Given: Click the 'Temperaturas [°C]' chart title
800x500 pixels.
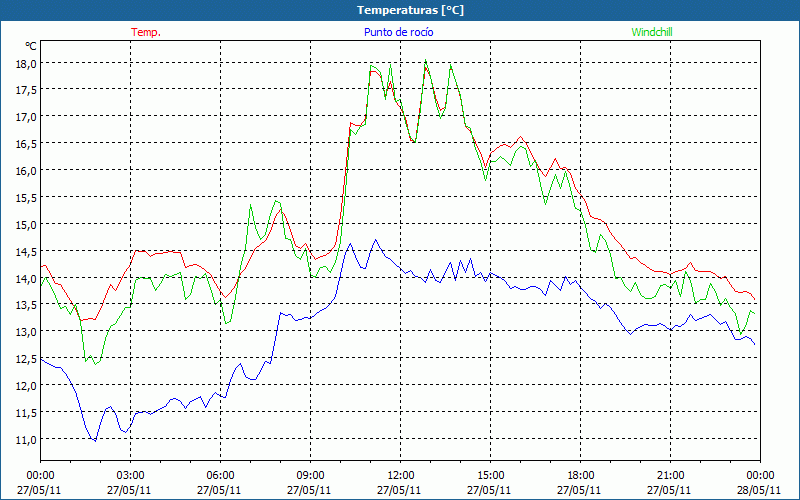Looking at the screenshot, I should (x=410, y=10).
